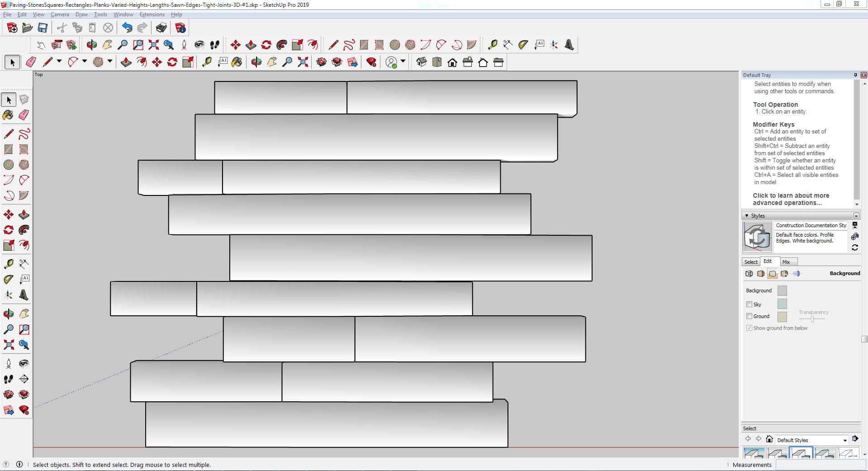Viewport: 868px width, 471px height.
Task: Enable the Ground checkbox
Action: 749,316
